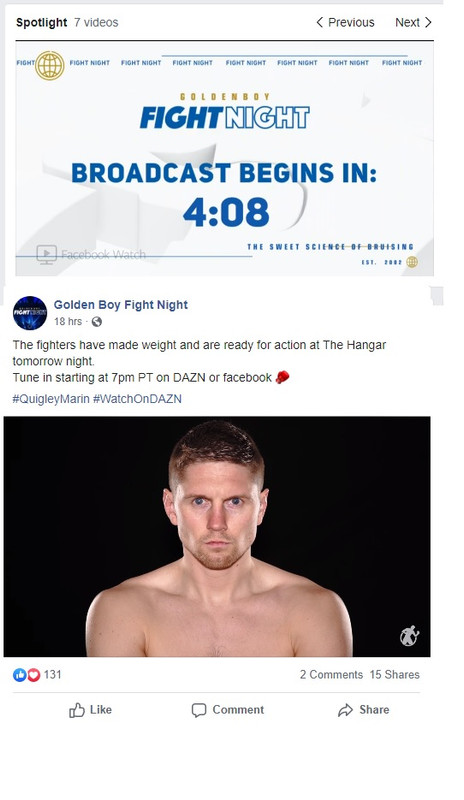Click the boxer watermark icon on the photo
The image size is (464, 800).
coord(409,636)
